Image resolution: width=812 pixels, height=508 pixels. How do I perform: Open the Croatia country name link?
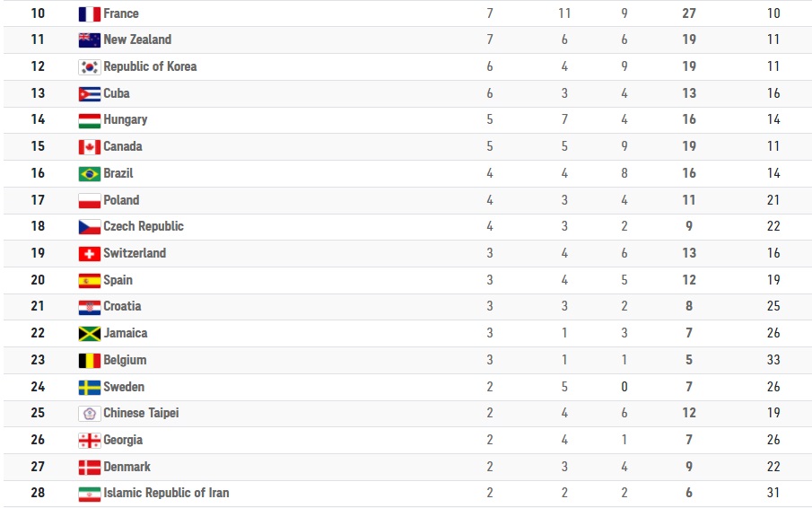122,306
